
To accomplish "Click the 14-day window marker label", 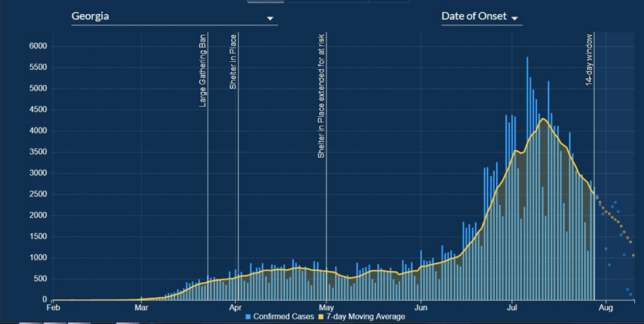I will pyautogui.click(x=589, y=58).
